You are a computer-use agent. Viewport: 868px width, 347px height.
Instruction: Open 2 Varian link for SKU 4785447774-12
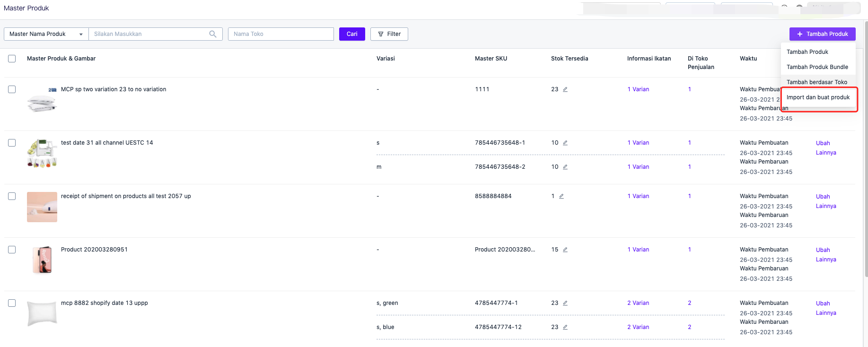tap(638, 327)
